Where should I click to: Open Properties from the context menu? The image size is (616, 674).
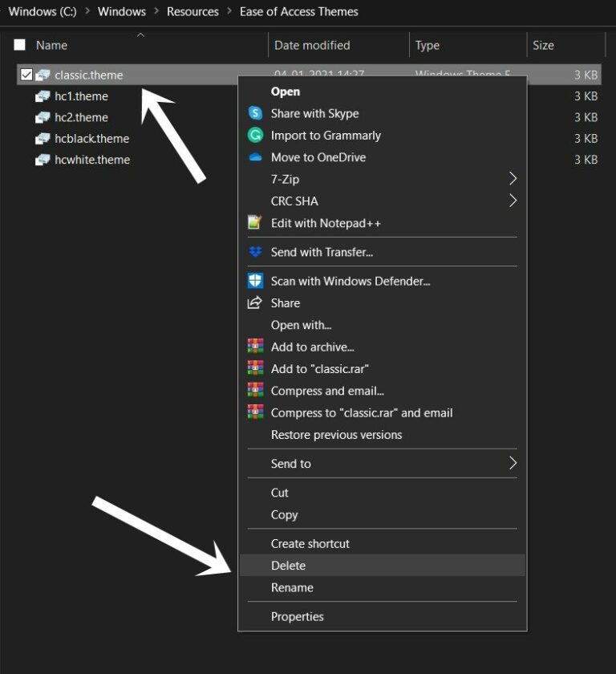coord(297,616)
